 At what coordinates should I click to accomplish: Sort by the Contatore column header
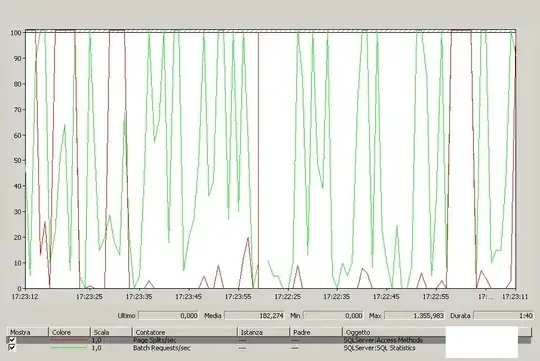(x=185, y=332)
